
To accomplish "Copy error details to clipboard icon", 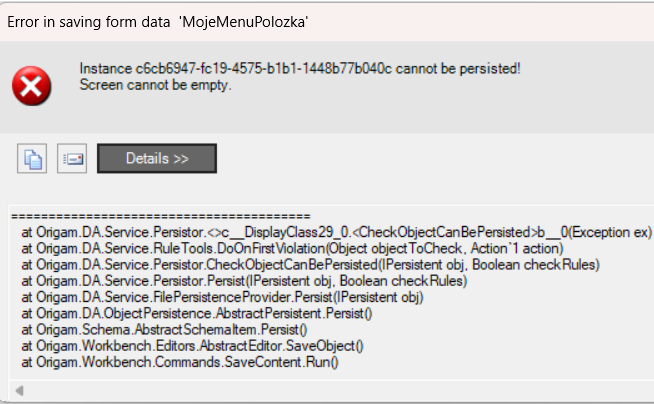I will (32, 158).
